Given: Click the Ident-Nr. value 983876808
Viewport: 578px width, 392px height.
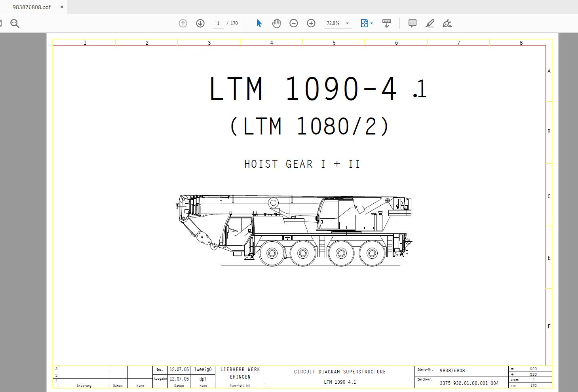Looking at the screenshot, I should tap(452, 371).
